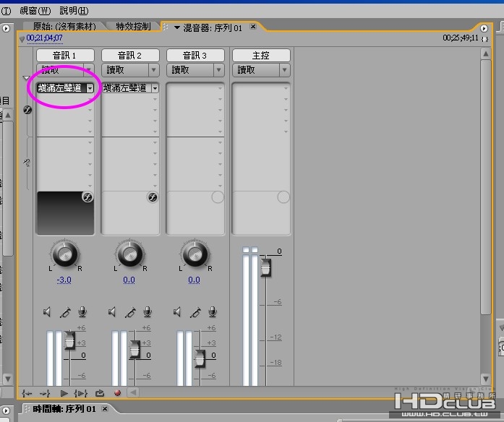Click the 音訊 2 track name field
This screenshot has height=422, width=504.
tap(130, 55)
